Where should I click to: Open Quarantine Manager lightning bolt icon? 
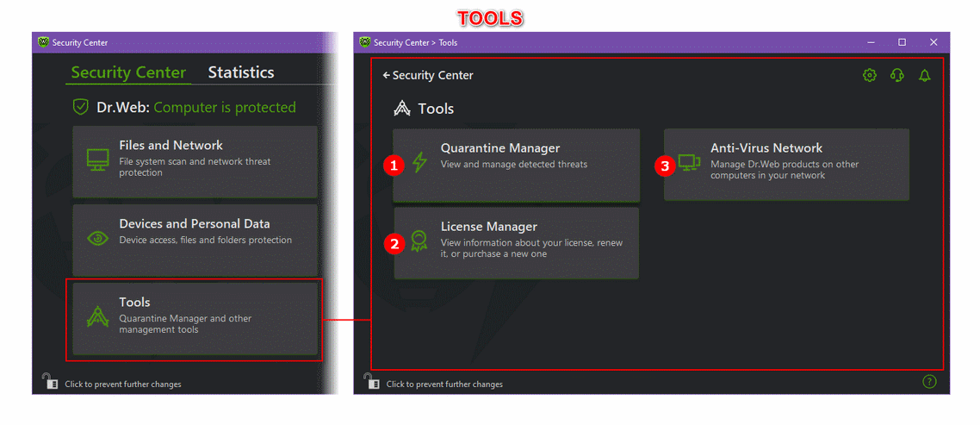coord(419,161)
